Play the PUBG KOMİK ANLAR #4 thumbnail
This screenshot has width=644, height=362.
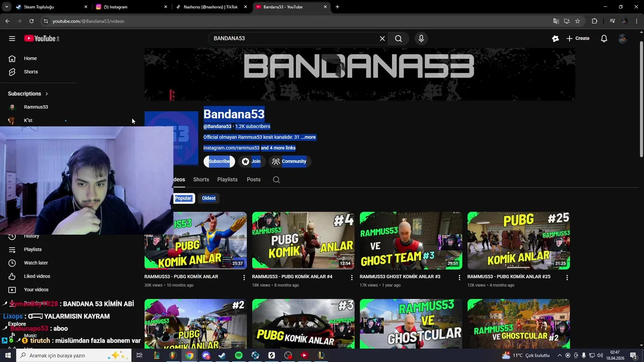pos(303,240)
